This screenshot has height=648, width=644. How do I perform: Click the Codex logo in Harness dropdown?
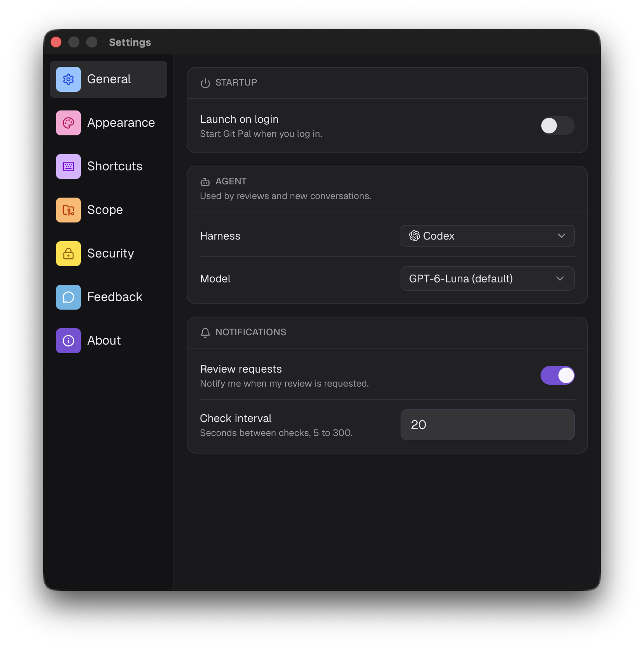(415, 236)
